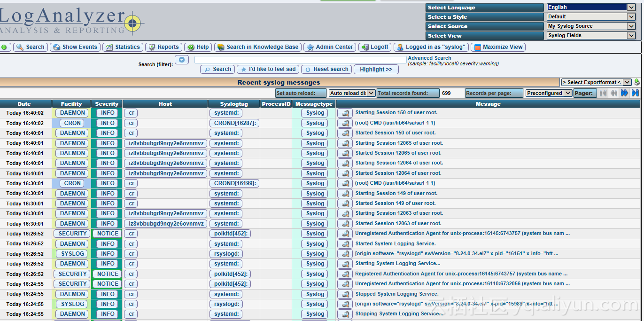The image size is (644, 321).
Task: Click the Search button below the filter
Action: 217,69
